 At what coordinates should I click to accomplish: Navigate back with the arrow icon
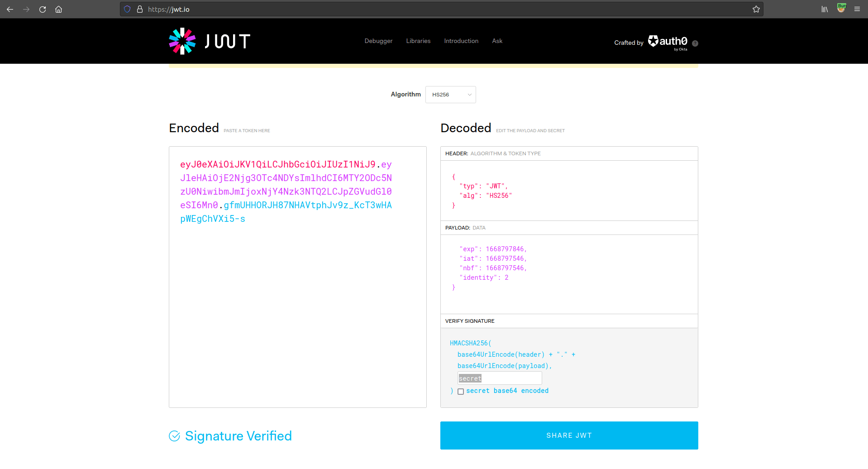pos(10,9)
